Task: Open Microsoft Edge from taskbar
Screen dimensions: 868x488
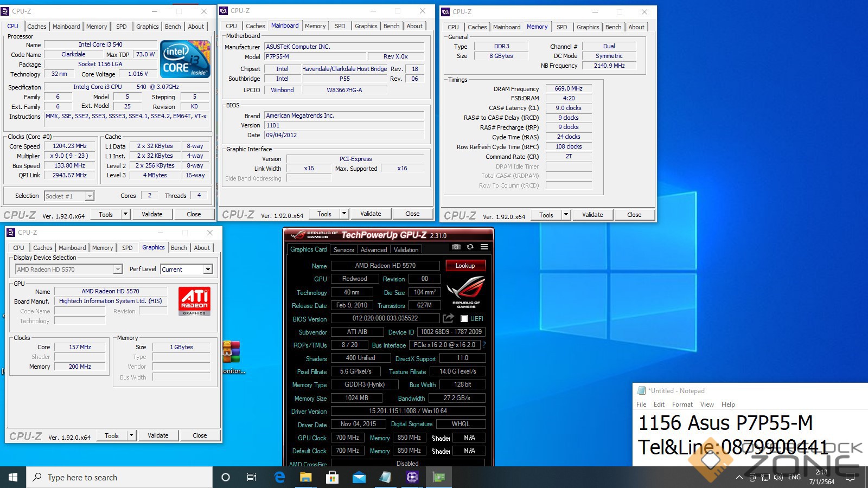Action: pos(279,477)
